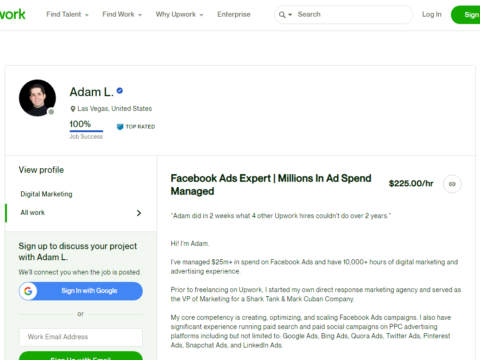Click the Google logo icon
The width and height of the screenshot is (480, 360).
click(x=28, y=291)
